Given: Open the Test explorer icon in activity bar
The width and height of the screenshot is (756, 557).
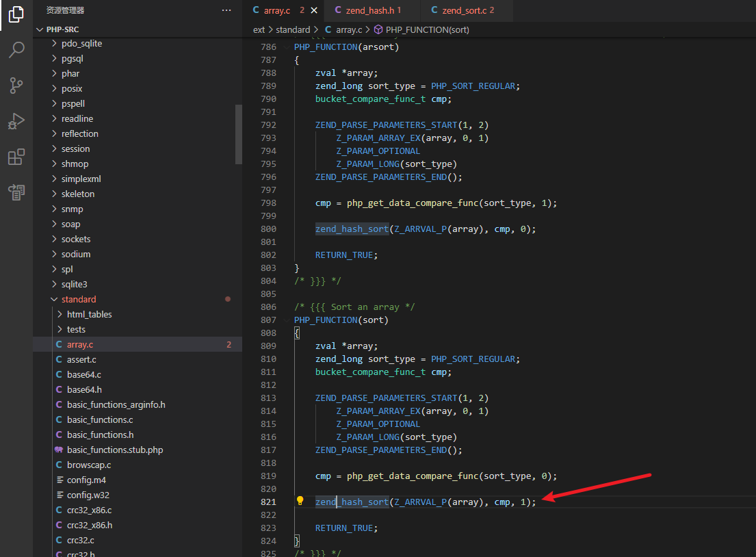Looking at the screenshot, I should [x=16, y=192].
